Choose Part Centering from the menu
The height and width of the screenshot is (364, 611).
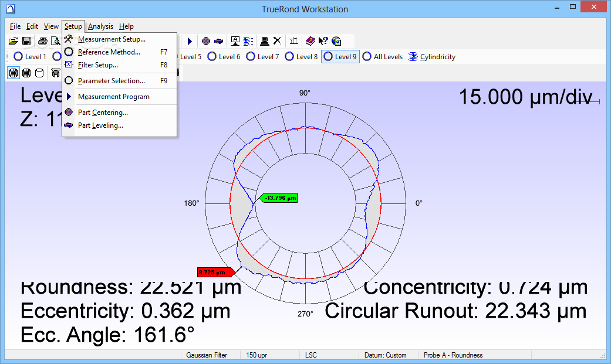[x=120, y=113]
